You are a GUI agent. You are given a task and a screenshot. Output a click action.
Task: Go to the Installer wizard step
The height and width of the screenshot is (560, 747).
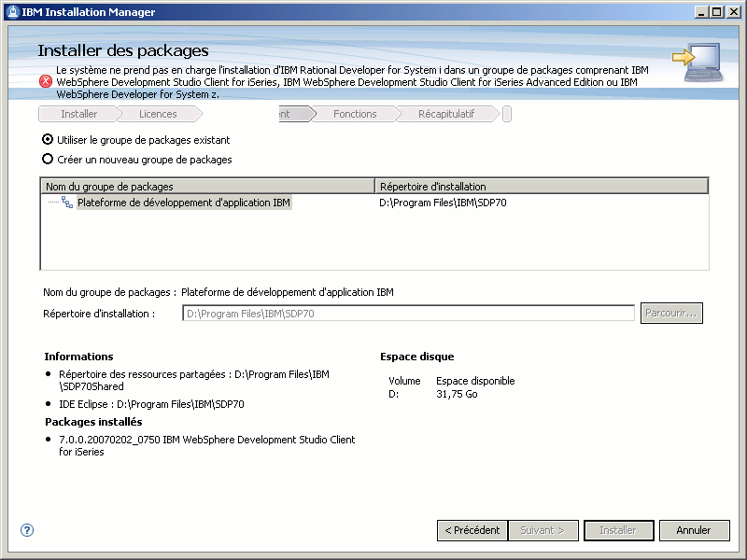[x=78, y=114]
